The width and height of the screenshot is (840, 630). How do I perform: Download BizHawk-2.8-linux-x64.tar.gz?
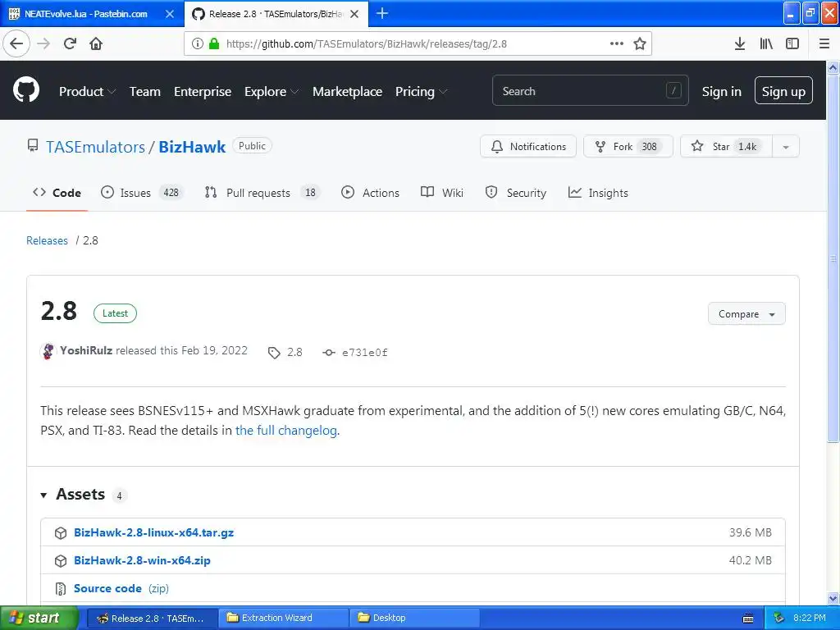(x=153, y=533)
